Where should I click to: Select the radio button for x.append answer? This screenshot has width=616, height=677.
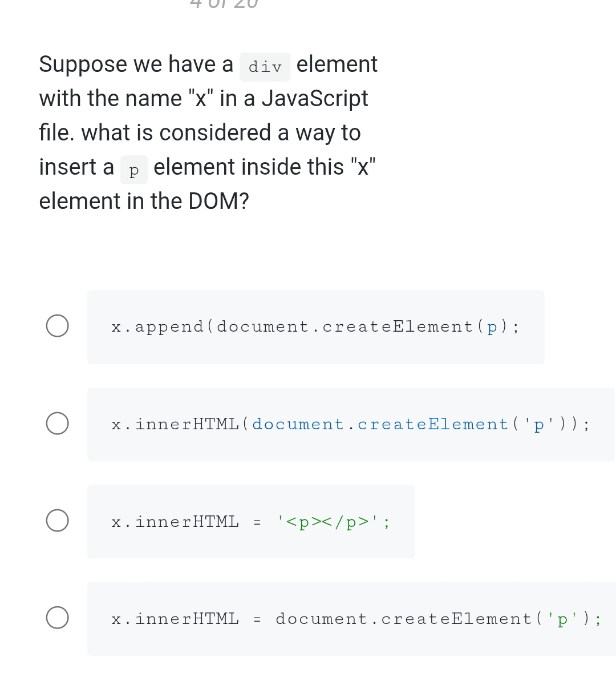pyautogui.click(x=57, y=325)
